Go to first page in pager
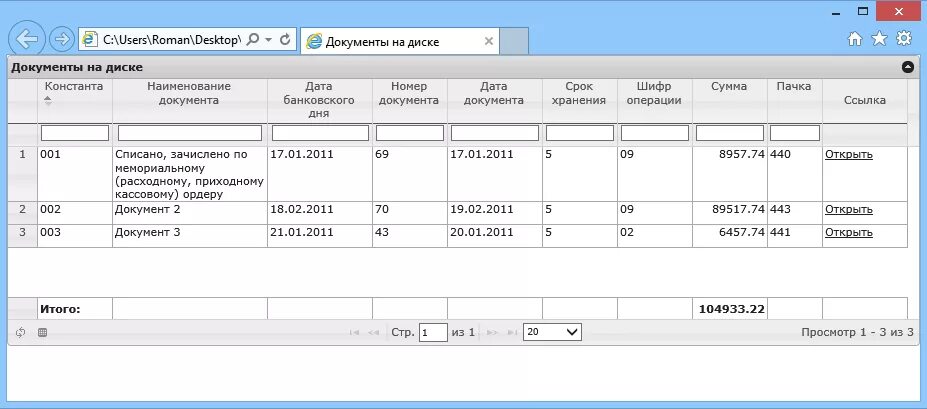927x409 pixels. click(x=354, y=332)
